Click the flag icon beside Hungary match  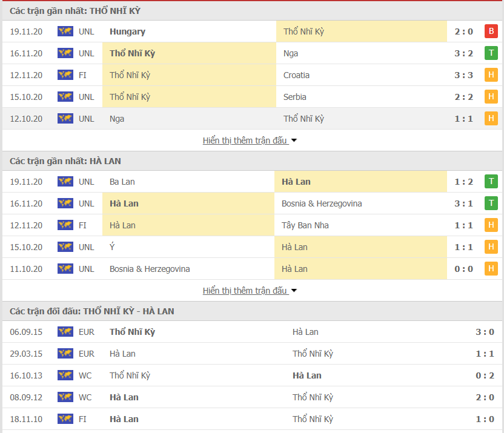click(65, 31)
